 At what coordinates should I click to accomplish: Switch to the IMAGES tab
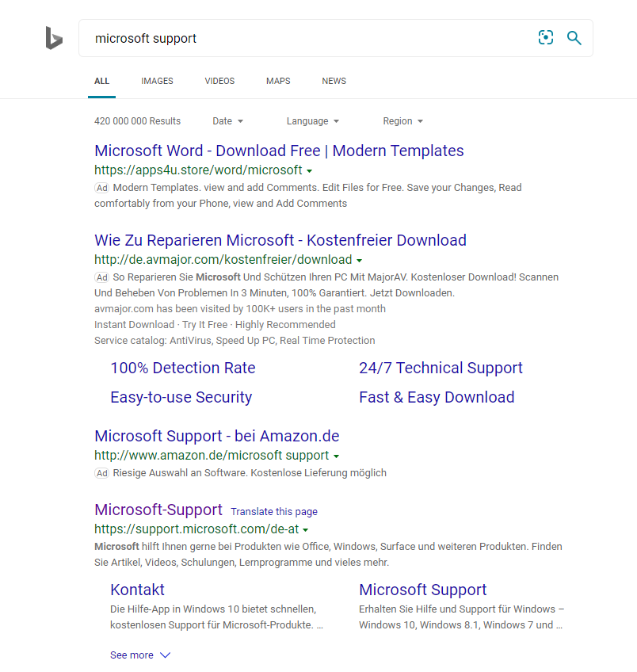click(x=157, y=81)
